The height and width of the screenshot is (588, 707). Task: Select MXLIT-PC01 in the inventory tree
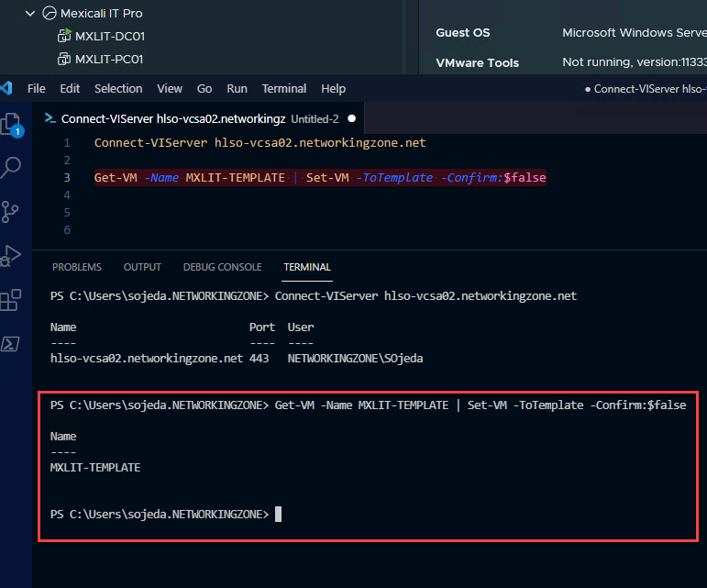coord(109,60)
